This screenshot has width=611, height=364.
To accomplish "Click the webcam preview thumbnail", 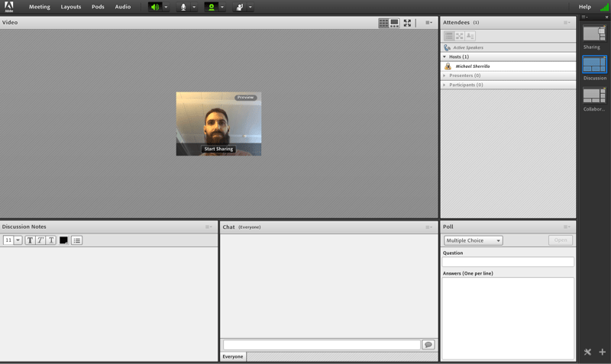I will [x=218, y=124].
